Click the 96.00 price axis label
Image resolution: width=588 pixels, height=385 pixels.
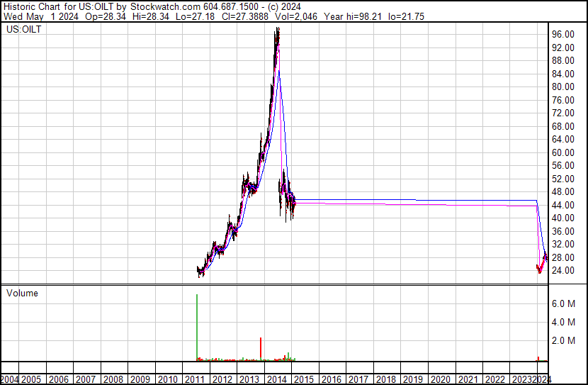coord(563,34)
